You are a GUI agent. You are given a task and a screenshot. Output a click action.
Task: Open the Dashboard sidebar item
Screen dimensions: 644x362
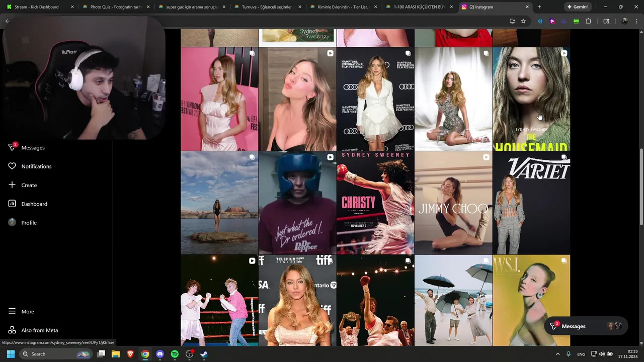pyautogui.click(x=28, y=204)
